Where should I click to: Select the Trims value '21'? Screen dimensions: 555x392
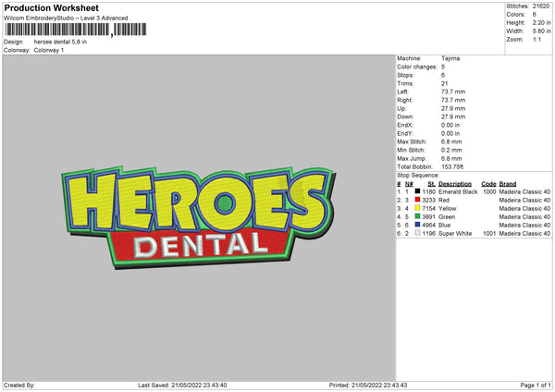point(445,83)
